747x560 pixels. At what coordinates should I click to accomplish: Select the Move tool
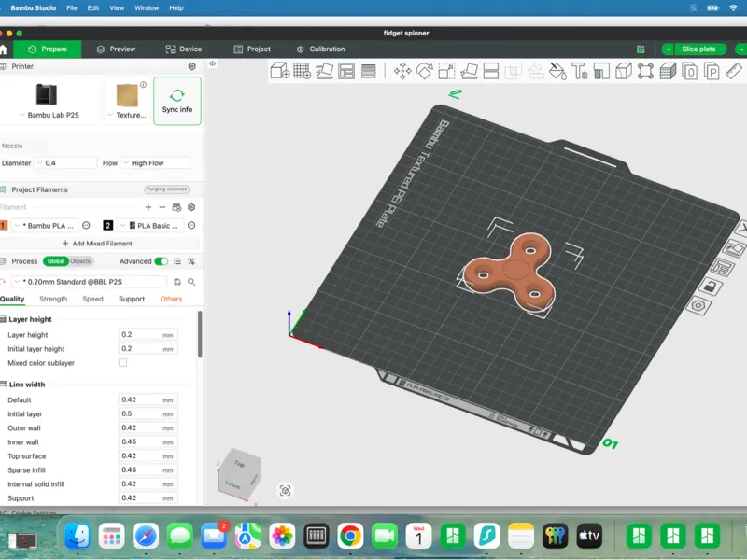(x=402, y=71)
